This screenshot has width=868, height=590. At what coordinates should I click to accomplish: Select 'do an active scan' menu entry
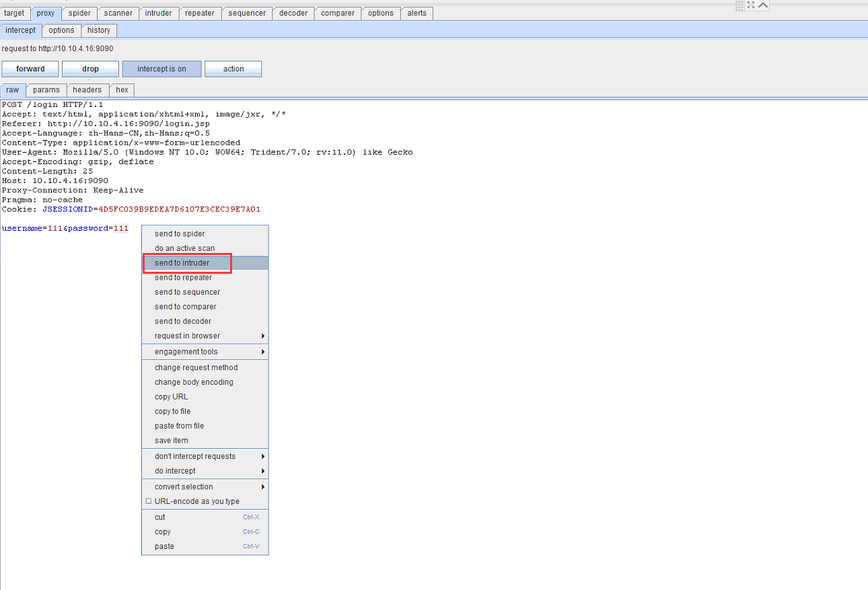click(205, 248)
